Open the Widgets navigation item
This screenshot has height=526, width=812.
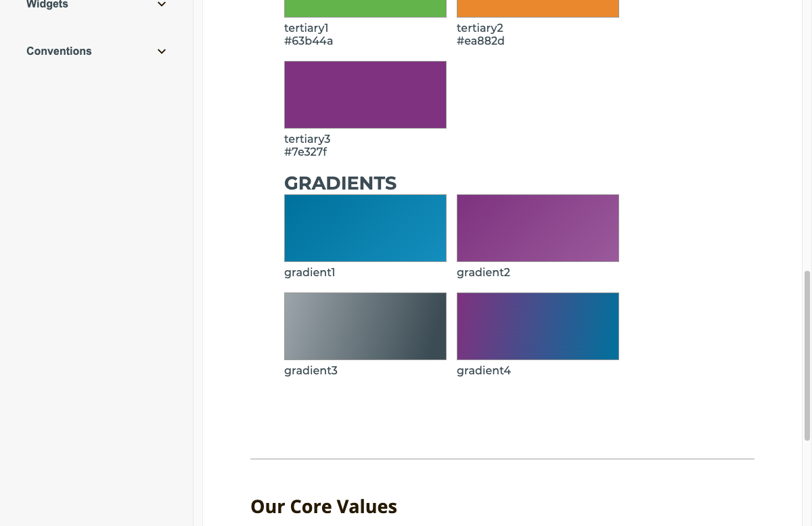[47, 5]
